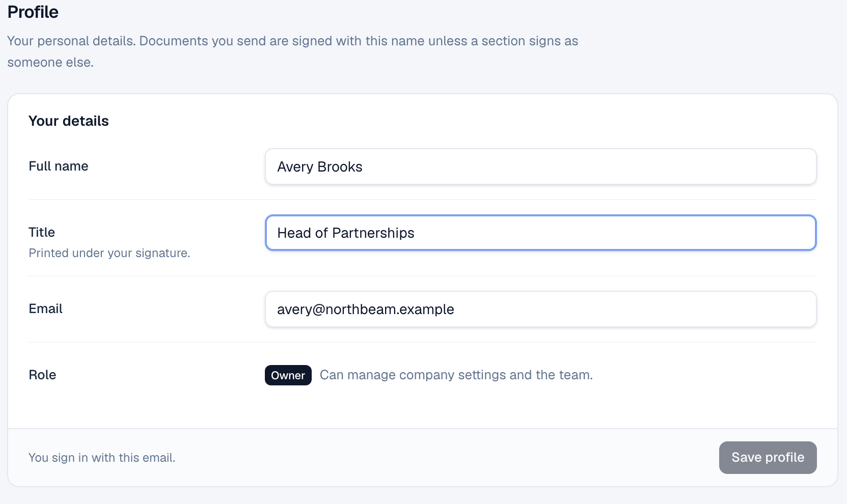Click 'northbeam.example' inside the Email field
The height and width of the screenshot is (504, 847).
pos(390,309)
